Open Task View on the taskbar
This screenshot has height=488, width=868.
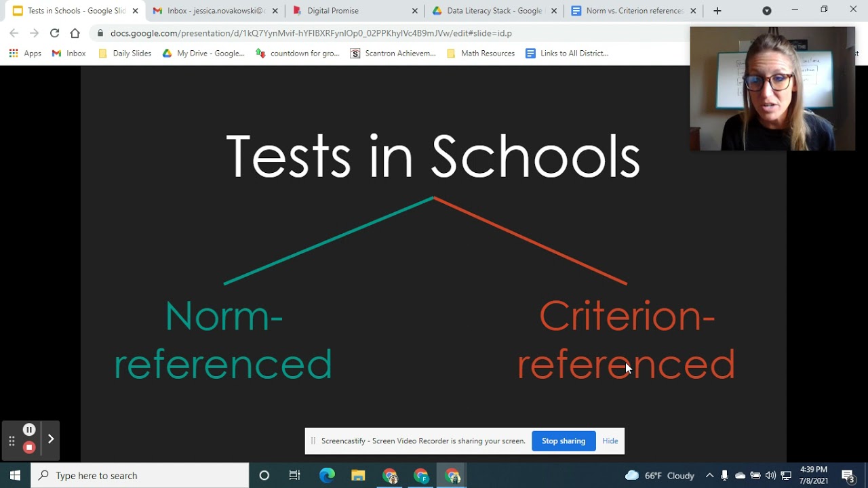point(295,475)
